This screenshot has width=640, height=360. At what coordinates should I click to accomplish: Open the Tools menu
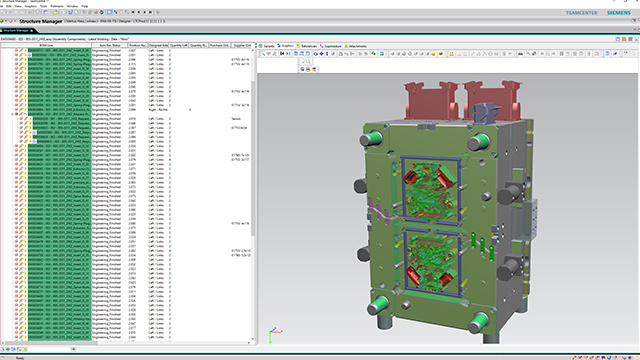coord(43,7)
